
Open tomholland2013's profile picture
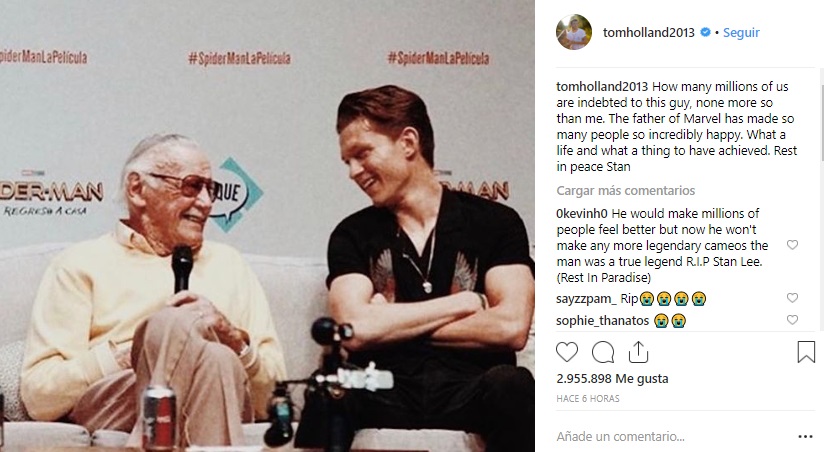[574, 32]
